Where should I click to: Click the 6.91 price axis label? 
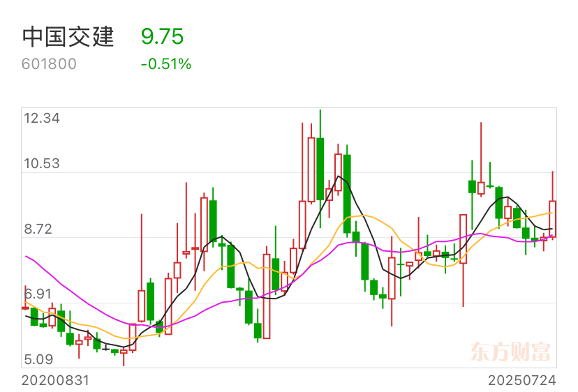38,294
